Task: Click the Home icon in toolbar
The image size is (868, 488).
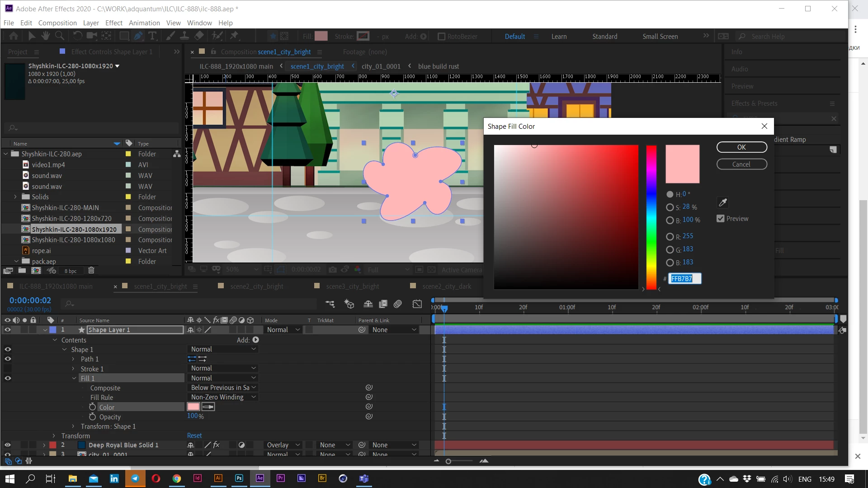Action: click(14, 36)
